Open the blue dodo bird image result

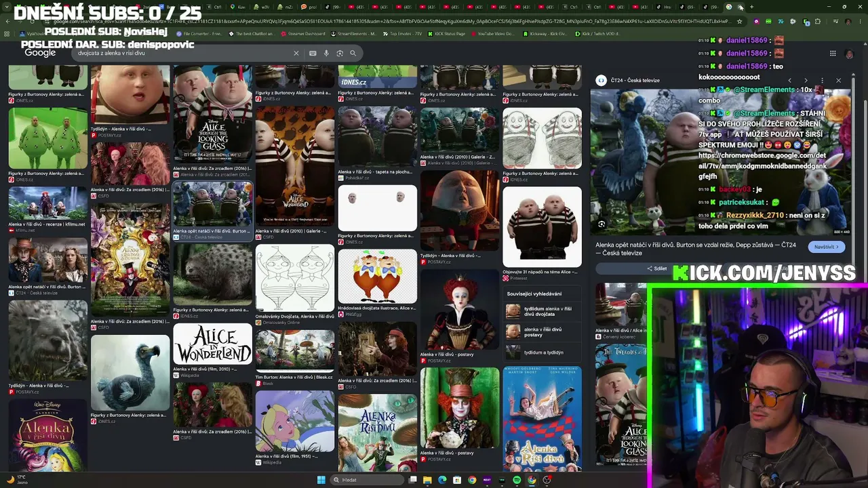pos(130,373)
